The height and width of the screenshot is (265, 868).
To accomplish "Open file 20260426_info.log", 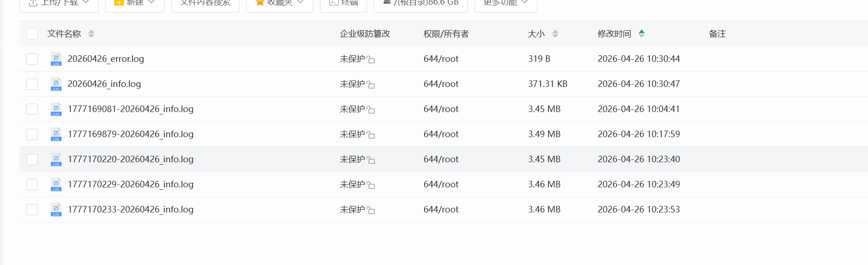I will tap(104, 84).
